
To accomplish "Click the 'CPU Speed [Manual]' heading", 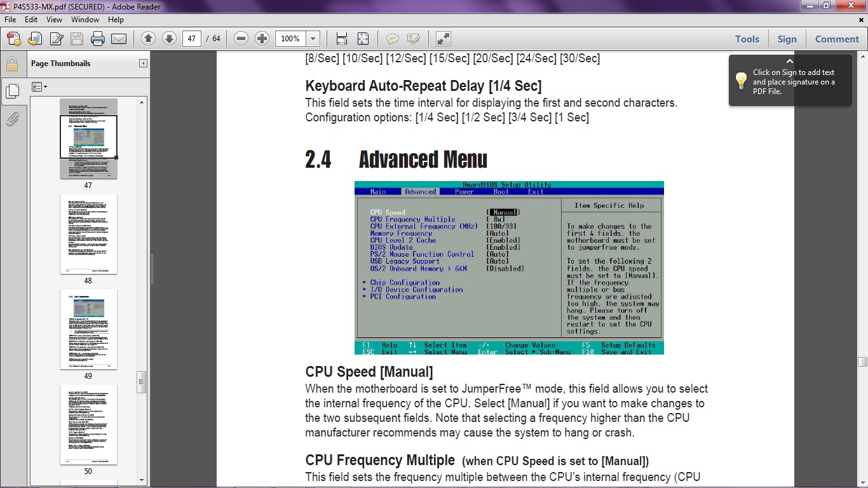I will tap(369, 372).
